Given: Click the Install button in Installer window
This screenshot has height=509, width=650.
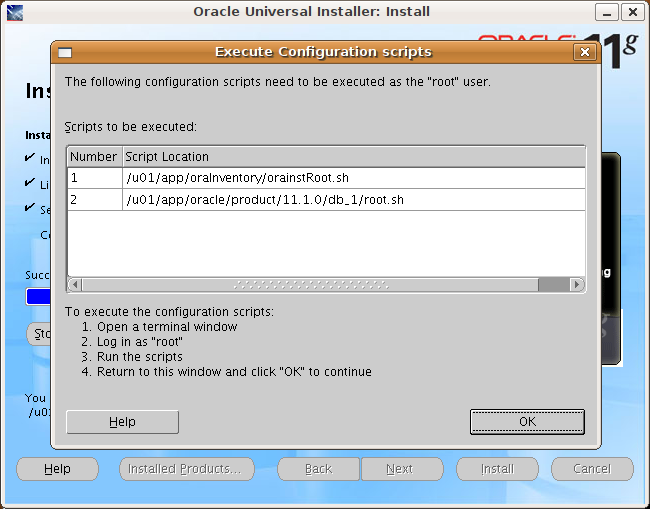Looking at the screenshot, I should pyautogui.click(x=497, y=469).
